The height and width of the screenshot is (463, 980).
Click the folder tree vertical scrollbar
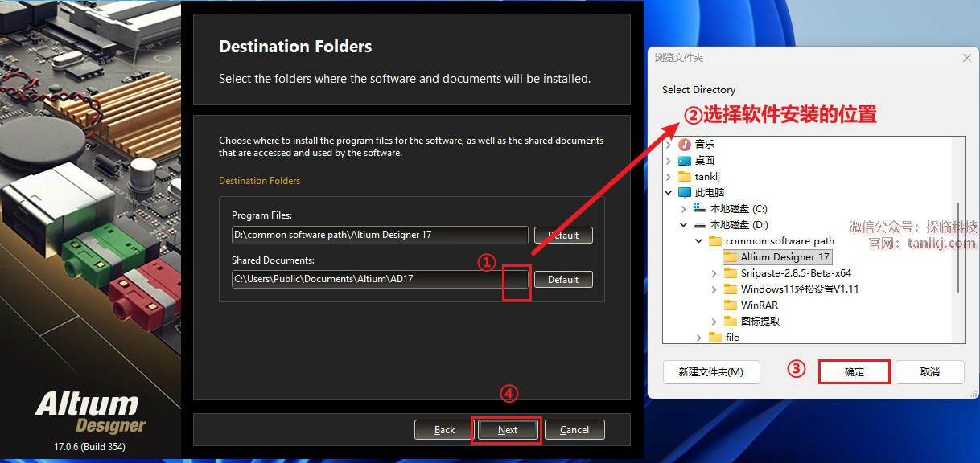(x=958, y=249)
